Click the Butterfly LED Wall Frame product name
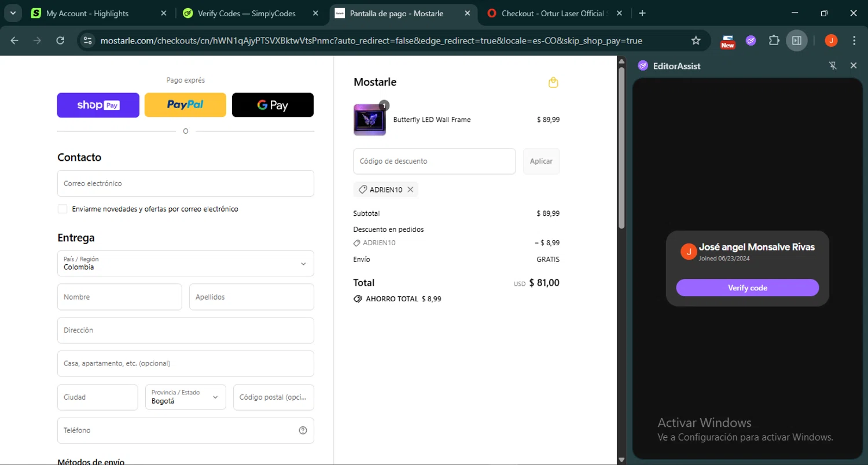The height and width of the screenshot is (465, 868). coord(432,120)
